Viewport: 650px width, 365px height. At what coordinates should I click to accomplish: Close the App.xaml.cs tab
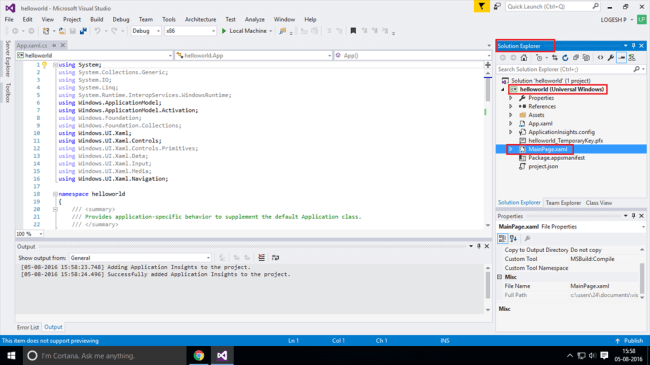[63, 45]
